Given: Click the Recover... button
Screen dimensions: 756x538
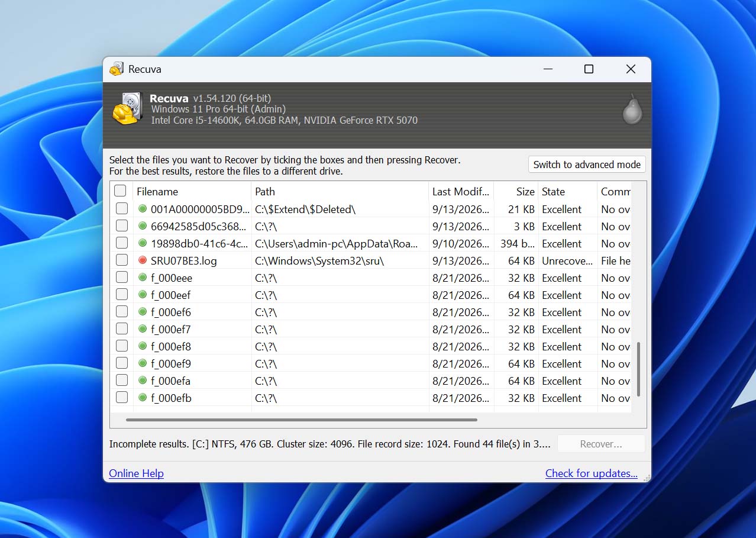Looking at the screenshot, I should [601, 444].
